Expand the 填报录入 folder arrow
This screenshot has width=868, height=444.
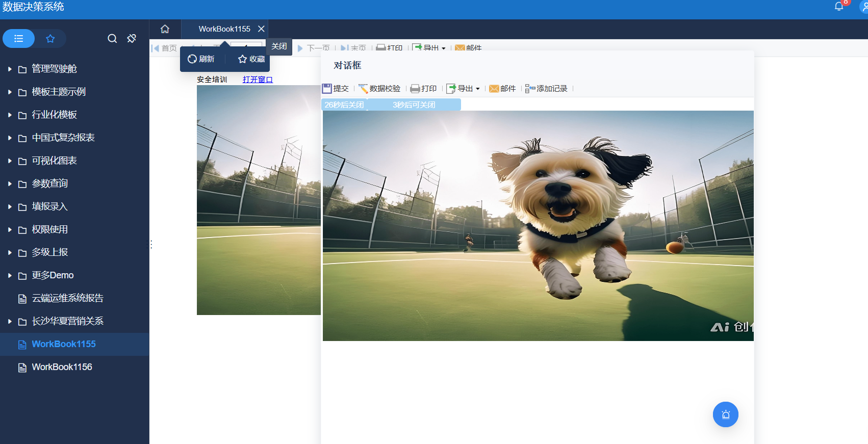pyautogui.click(x=10, y=206)
